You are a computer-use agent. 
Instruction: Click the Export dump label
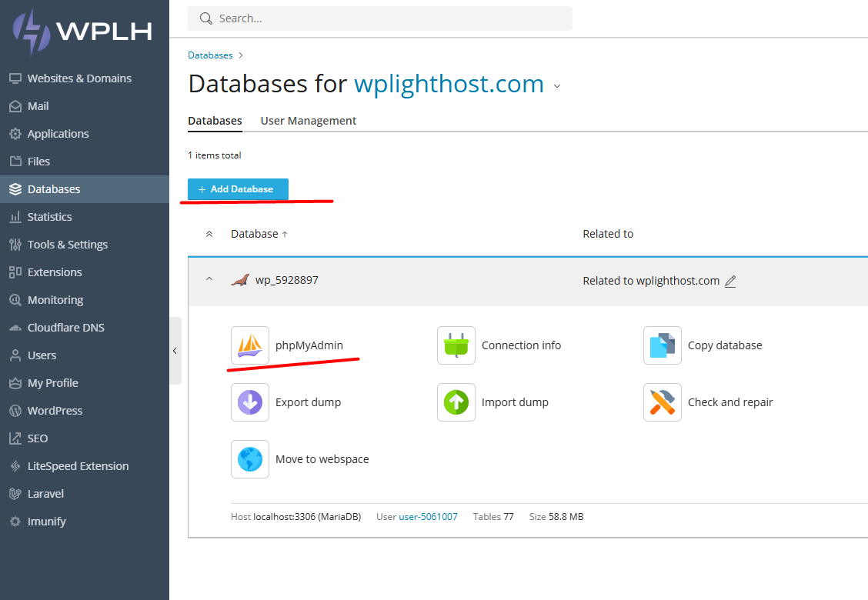[309, 402]
